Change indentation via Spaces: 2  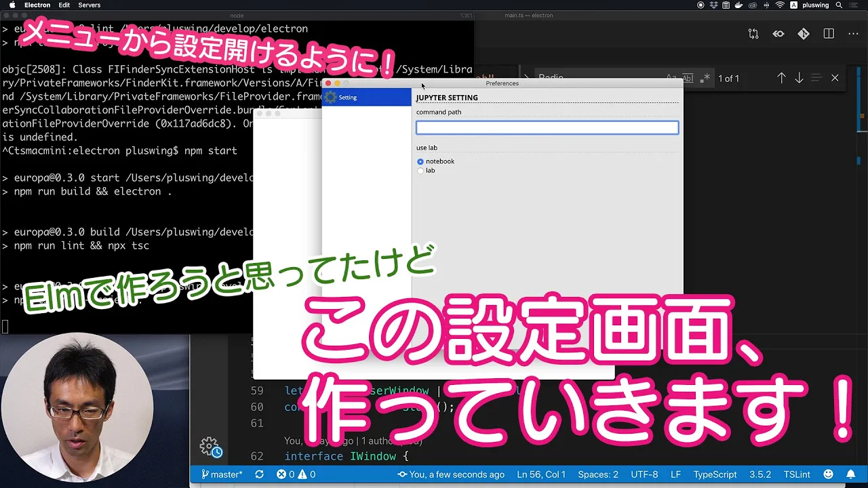pyautogui.click(x=597, y=474)
